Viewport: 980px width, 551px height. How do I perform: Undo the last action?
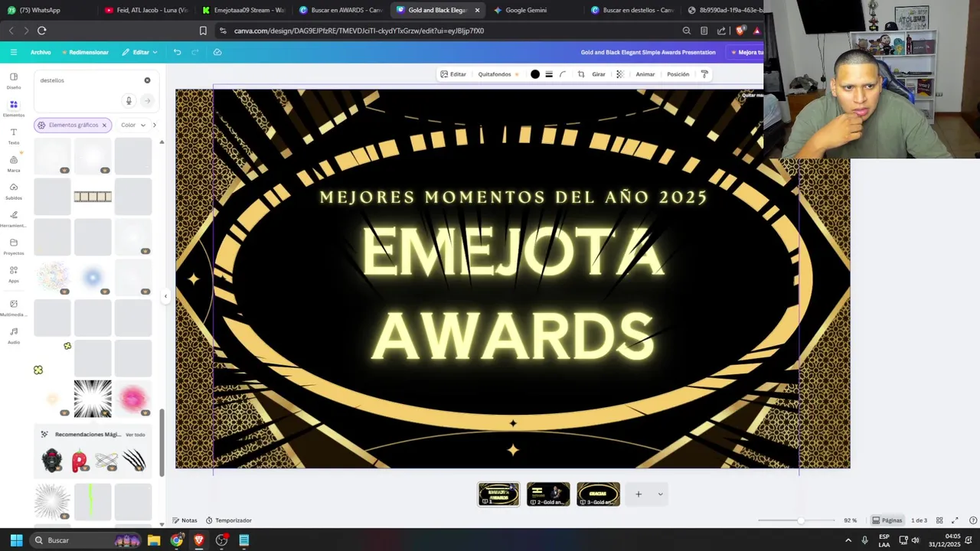[177, 52]
